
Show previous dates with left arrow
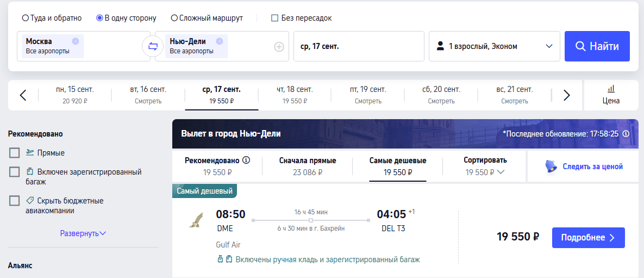tap(23, 95)
